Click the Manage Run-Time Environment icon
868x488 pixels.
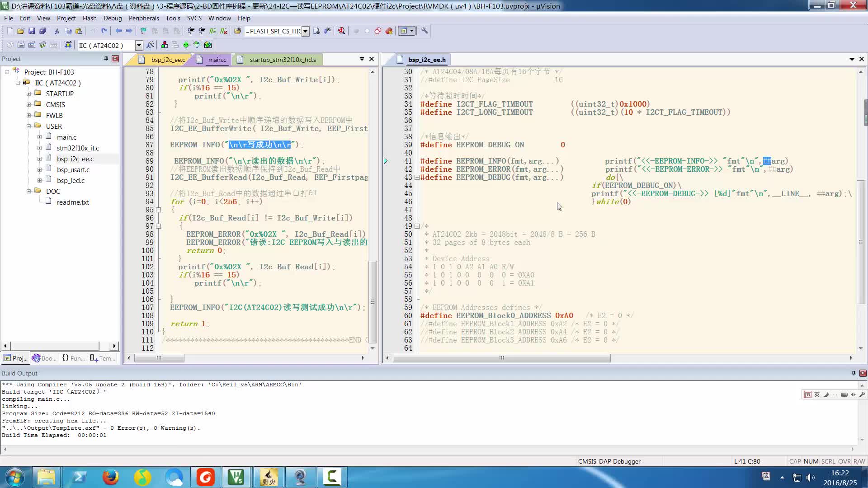[197, 45]
